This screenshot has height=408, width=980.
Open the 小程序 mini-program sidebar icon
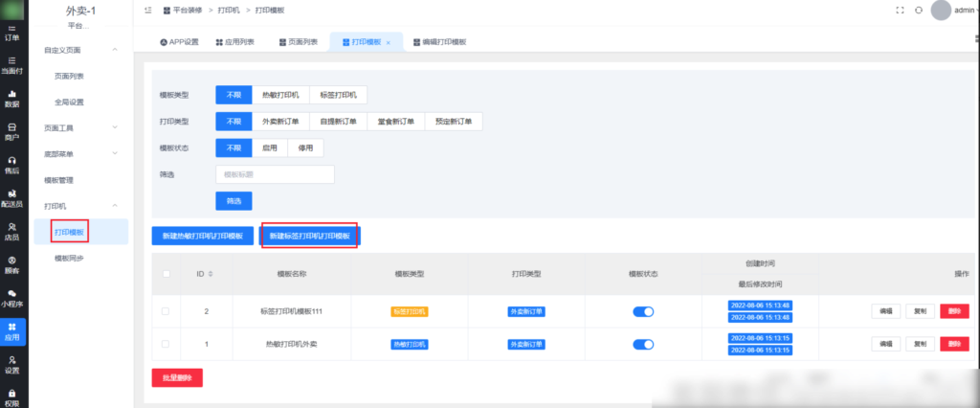(x=12, y=299)
